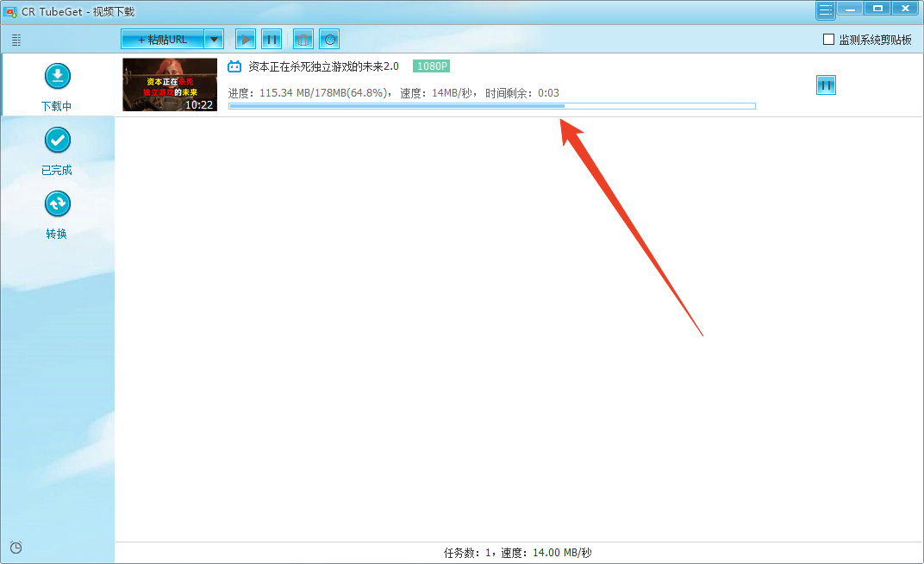Open settings via the gear icon
Screen dimensions: 924x564
point(330,38)
